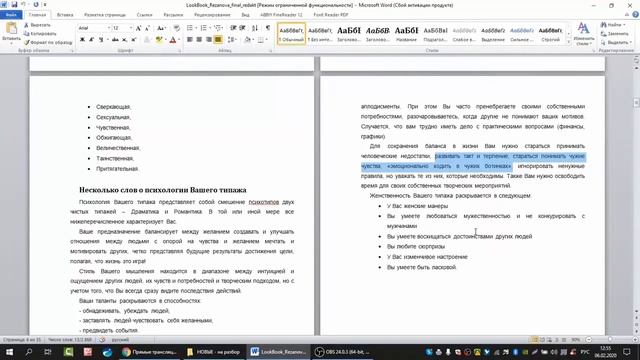Open the ABBYY FineReader 12 tab
This screenshot has height=360, width=640.
coord(282,15)
